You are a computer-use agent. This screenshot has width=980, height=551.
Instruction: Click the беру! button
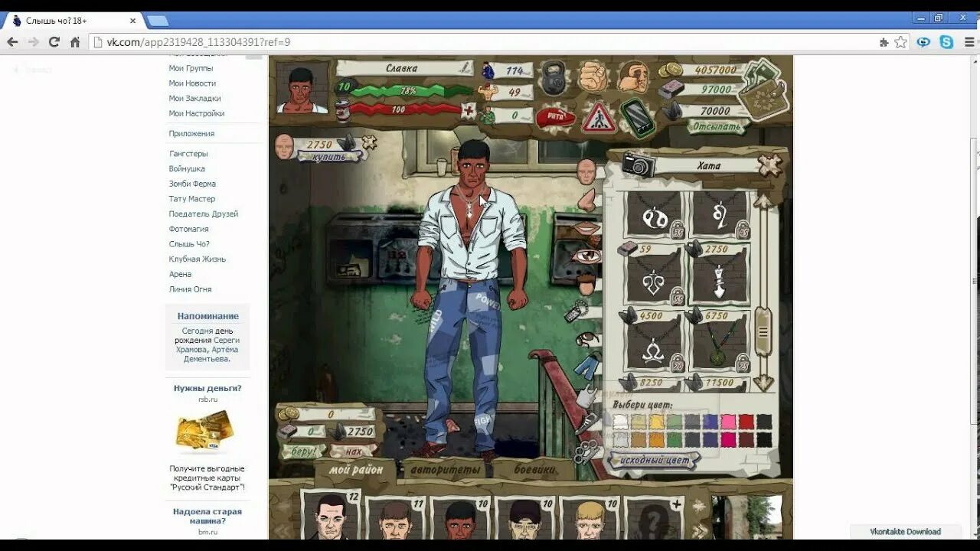(x=303, y=452)
